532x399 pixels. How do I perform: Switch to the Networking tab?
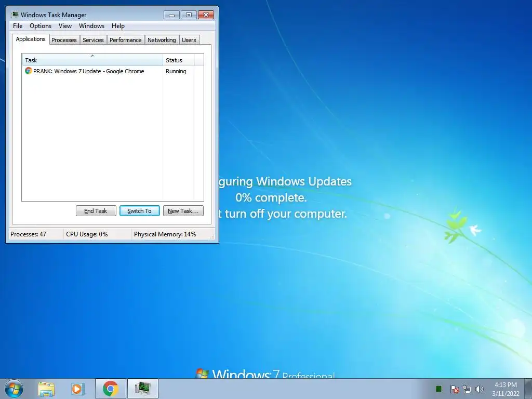pos(162,40)
